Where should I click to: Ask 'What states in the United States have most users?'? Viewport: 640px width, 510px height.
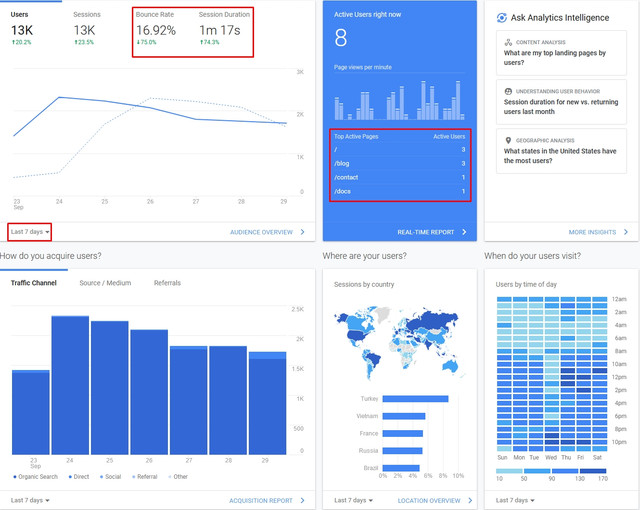click(561, 151)
